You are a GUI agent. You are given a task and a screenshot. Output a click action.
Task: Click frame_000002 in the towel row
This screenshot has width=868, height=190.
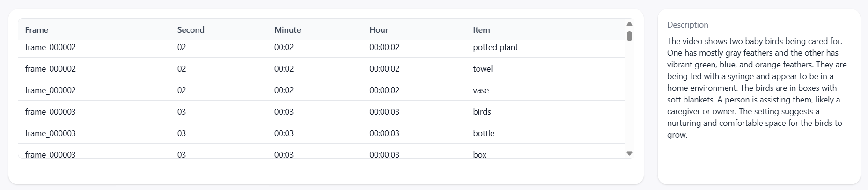(x=50, y=69)
